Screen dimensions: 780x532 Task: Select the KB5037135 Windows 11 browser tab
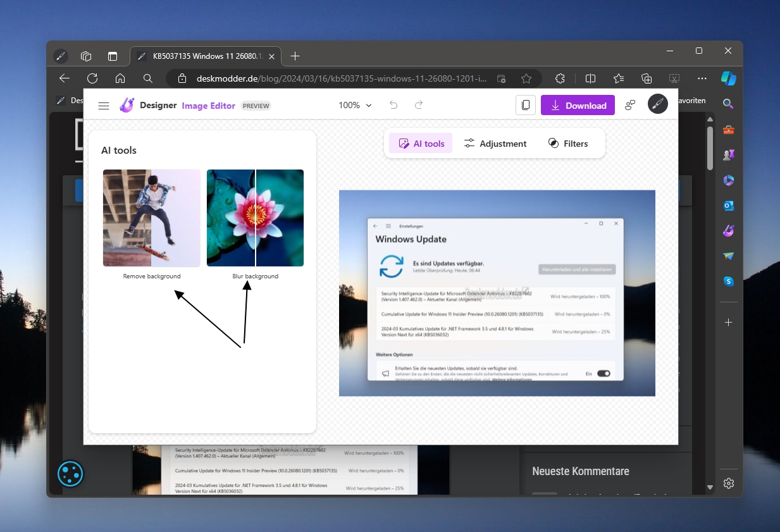coord(205,56)
